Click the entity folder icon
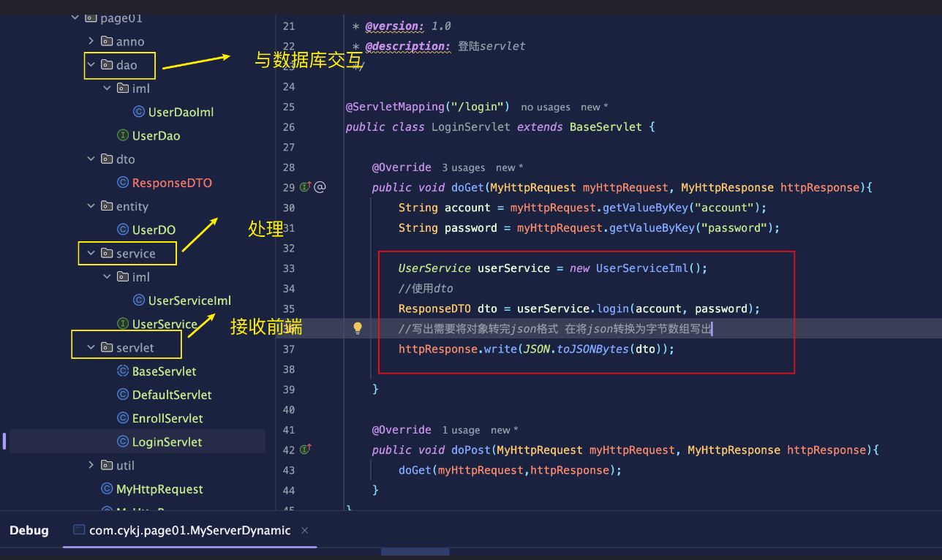 click(x=107, y=206)
